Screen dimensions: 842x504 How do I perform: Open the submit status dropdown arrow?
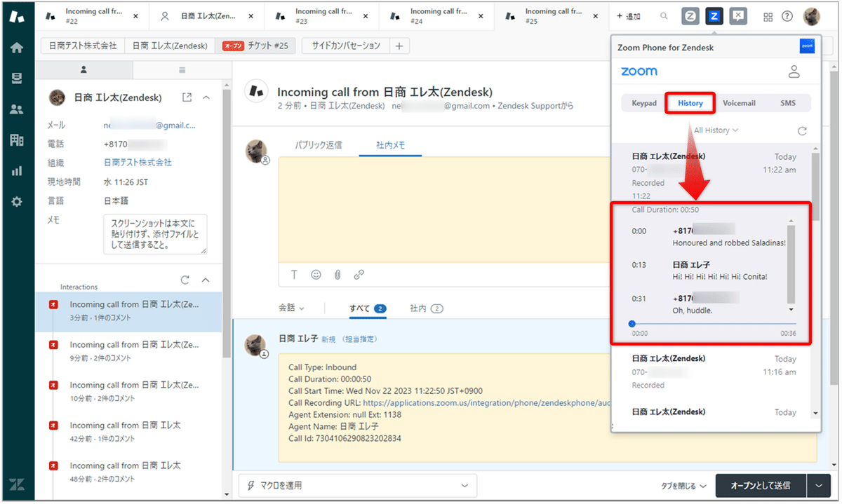tap(818, 486)
